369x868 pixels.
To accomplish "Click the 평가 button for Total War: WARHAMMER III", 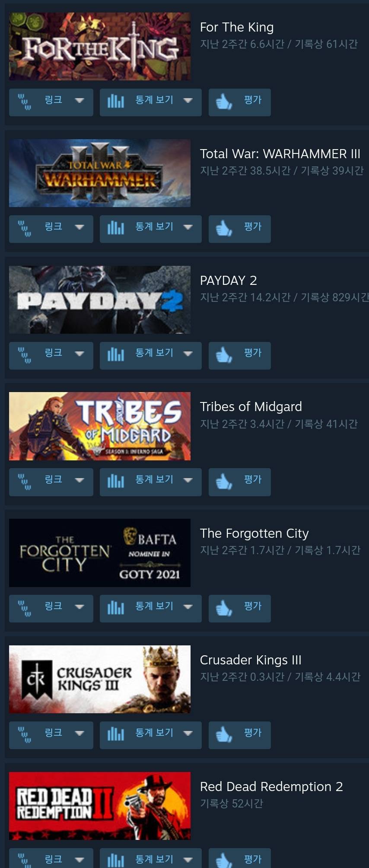I will coord(240,229).
